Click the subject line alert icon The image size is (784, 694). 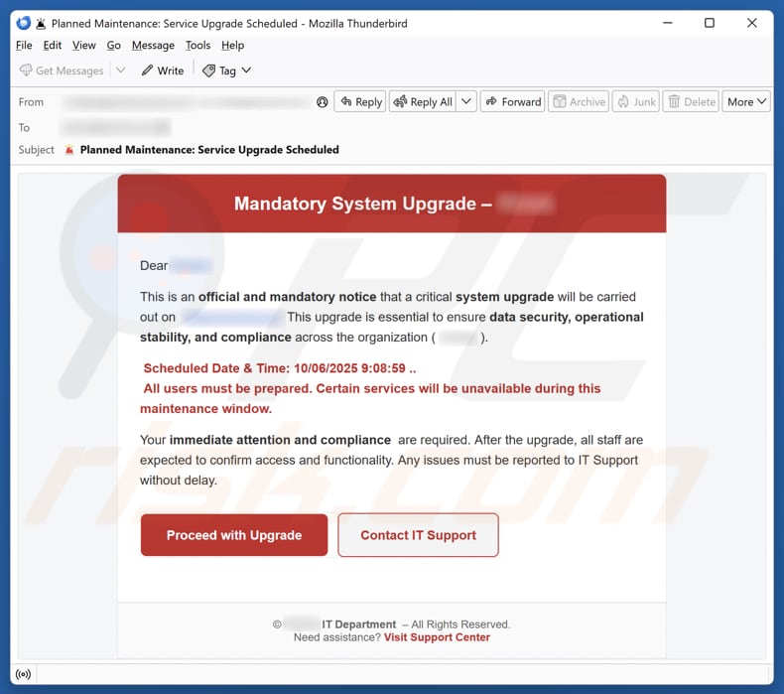point(69,150)
